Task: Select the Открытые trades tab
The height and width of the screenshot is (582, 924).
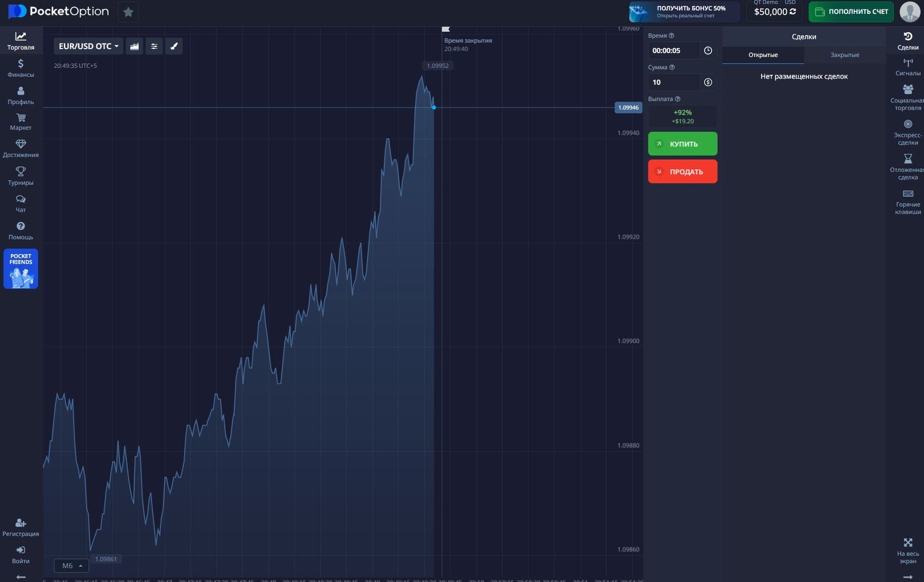Action: (x=763, y=55)
